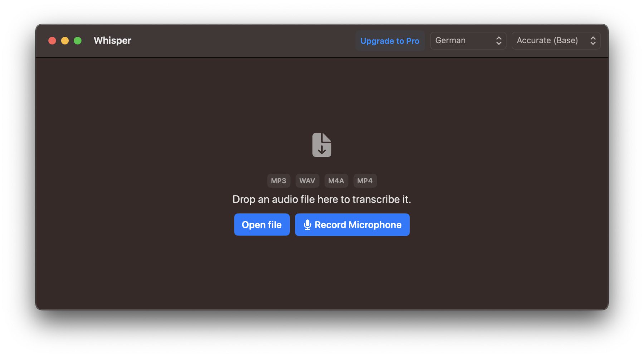
Task: Start recording with Record Microphone button
Action: point(352,225)
